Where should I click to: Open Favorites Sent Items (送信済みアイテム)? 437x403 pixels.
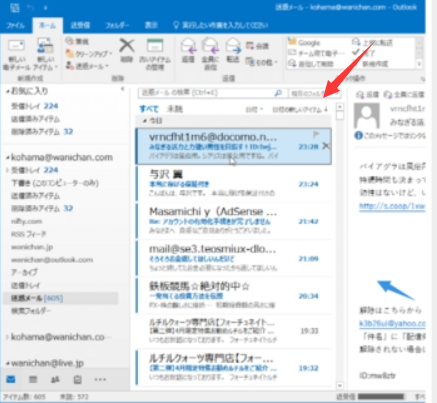pyautogui.click(x=35, y=119)
